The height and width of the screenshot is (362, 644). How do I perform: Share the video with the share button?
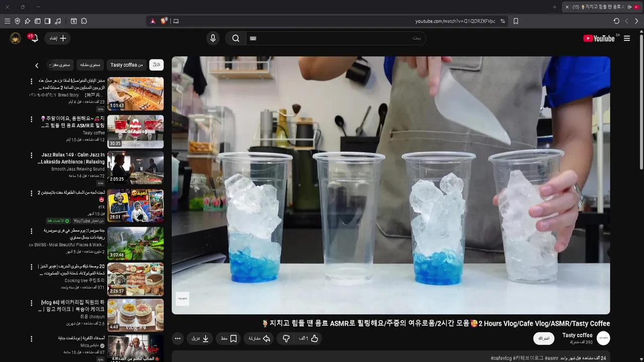point(260,339)
